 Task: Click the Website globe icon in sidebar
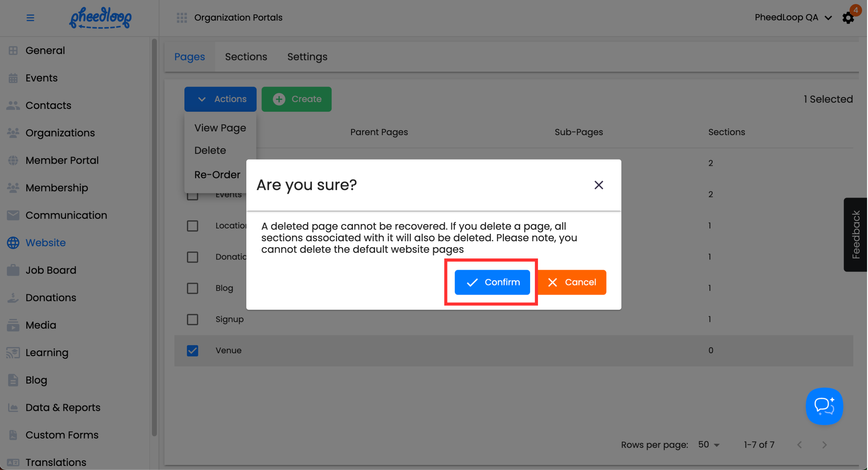coord(13,243)
